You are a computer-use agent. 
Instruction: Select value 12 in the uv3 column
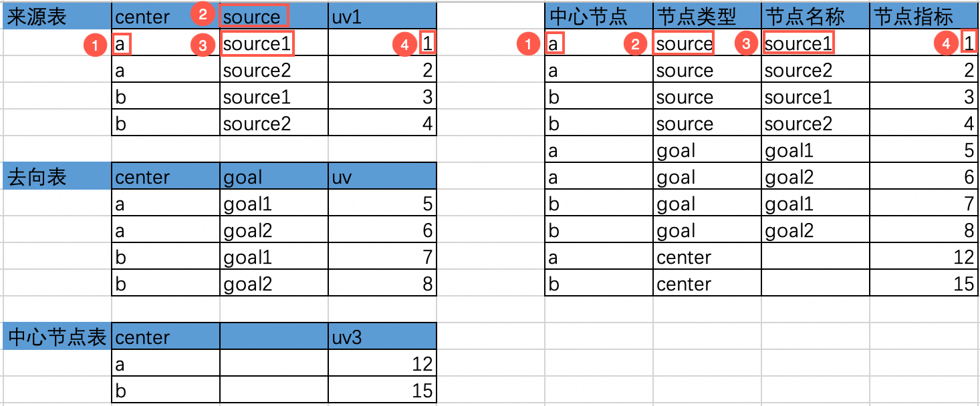(422, 365)
